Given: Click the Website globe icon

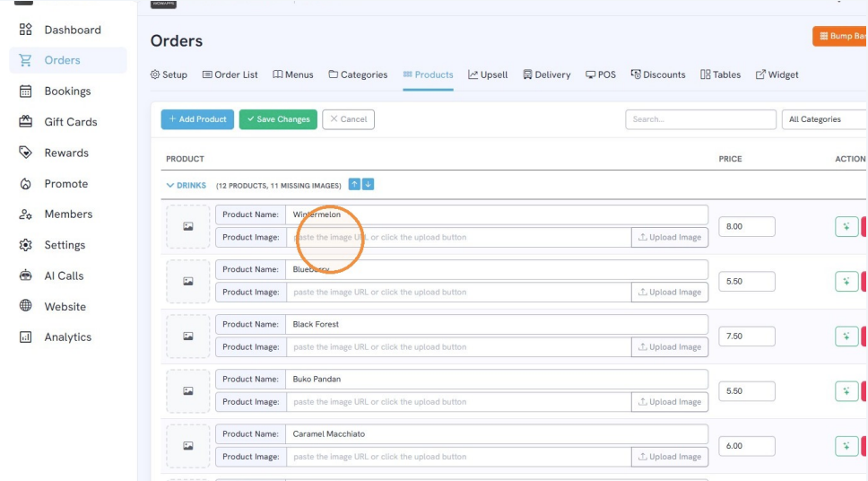Looking at the screenshot, I should click(x=25, y=306).
